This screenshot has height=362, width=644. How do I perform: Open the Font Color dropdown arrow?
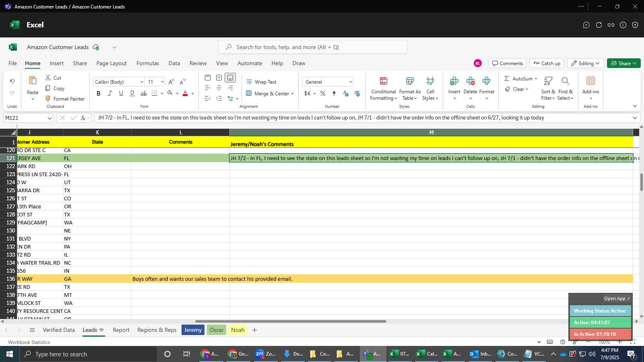(x=192, y=93)
